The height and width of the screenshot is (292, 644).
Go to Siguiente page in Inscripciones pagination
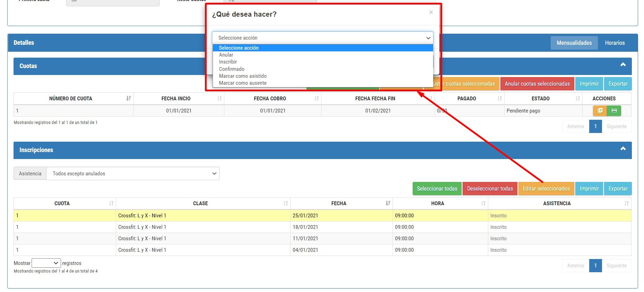click(x=617, y=266)
